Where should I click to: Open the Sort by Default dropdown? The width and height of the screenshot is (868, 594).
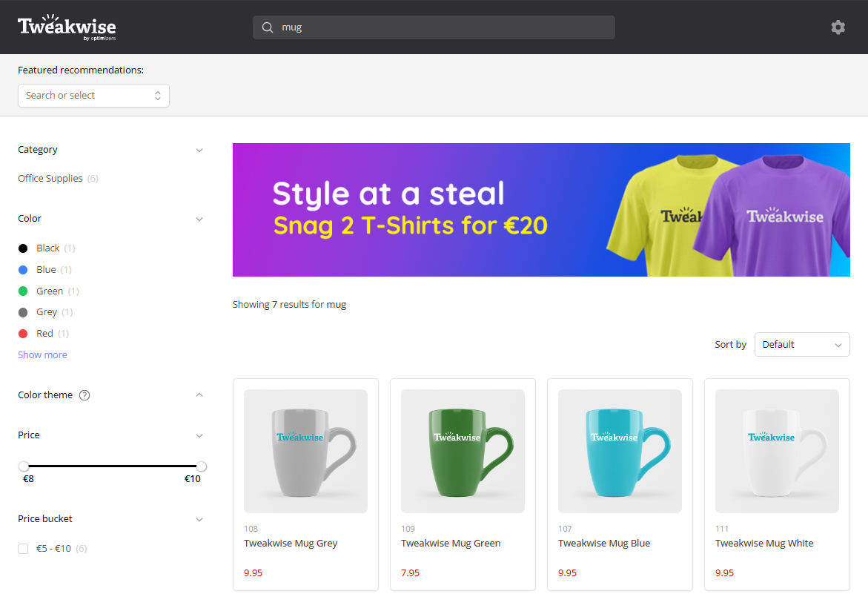(801, 344)
